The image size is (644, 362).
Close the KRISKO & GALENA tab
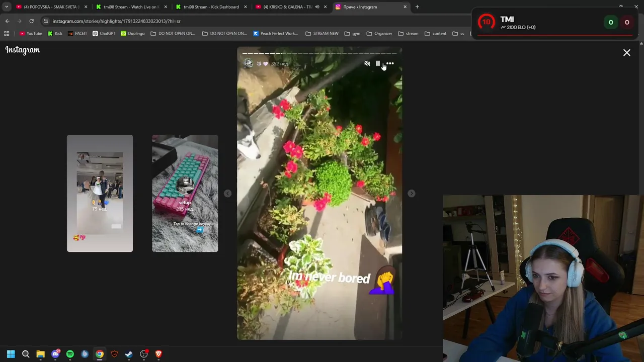click(x=325, y=7)
